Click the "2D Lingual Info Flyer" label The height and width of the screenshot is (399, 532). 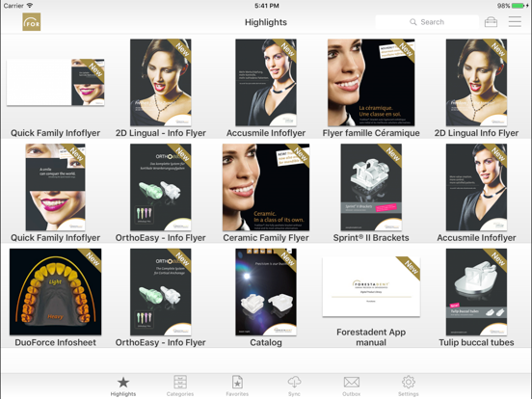tap(476, 133)
